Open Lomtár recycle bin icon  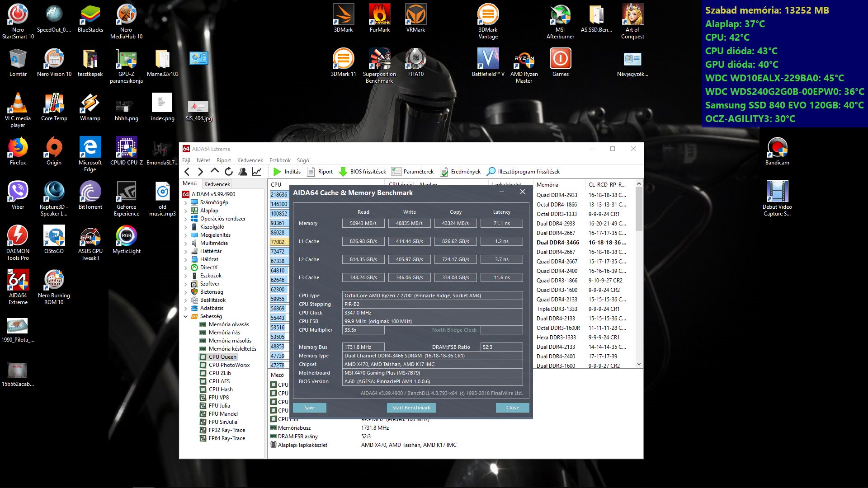point(18,63)
